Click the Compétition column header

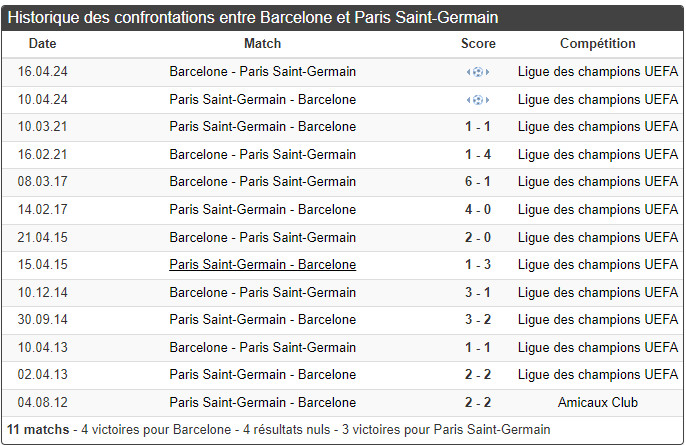[x=598, y=44]
